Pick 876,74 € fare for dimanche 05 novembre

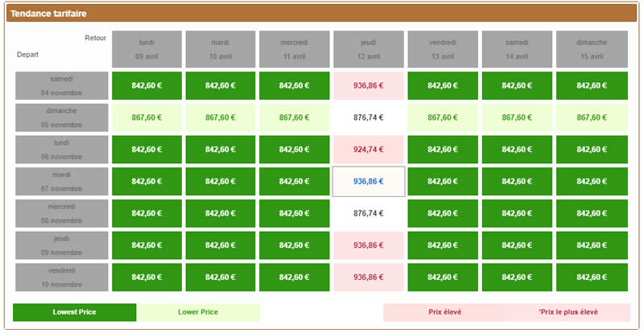(369, 117)
